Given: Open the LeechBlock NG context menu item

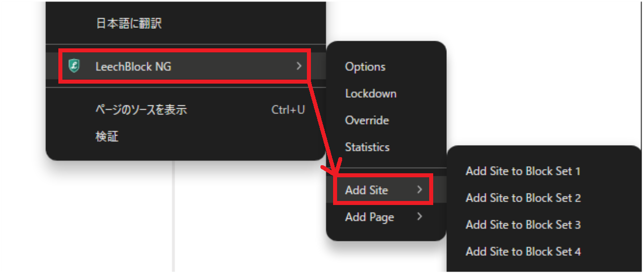Looking at the screenshot, I should click(133, 66).
